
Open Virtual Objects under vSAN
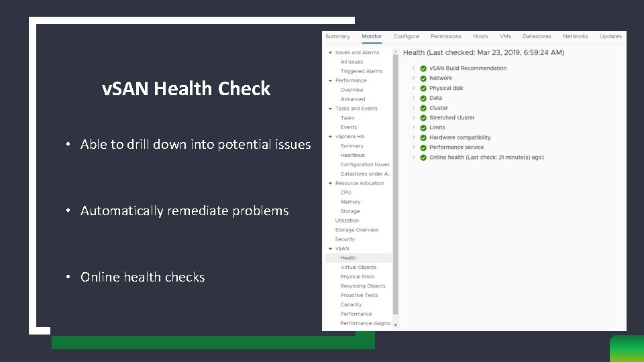(358, 267)
